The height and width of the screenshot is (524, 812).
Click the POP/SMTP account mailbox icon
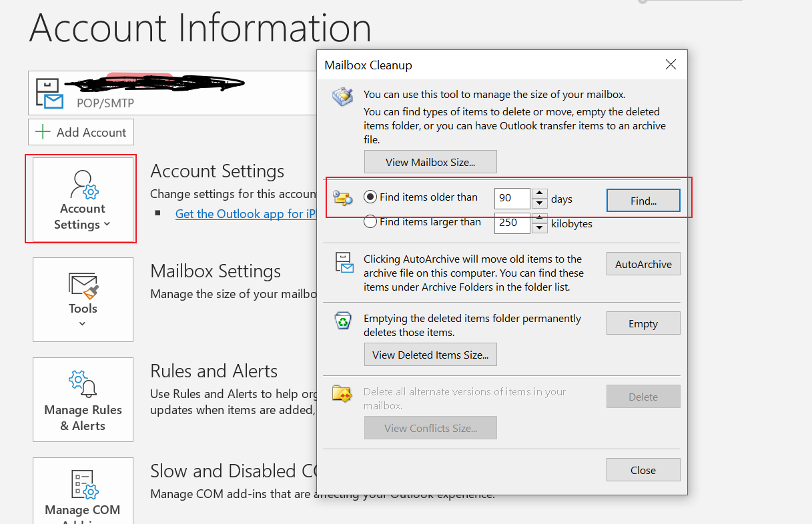point(50,94)
